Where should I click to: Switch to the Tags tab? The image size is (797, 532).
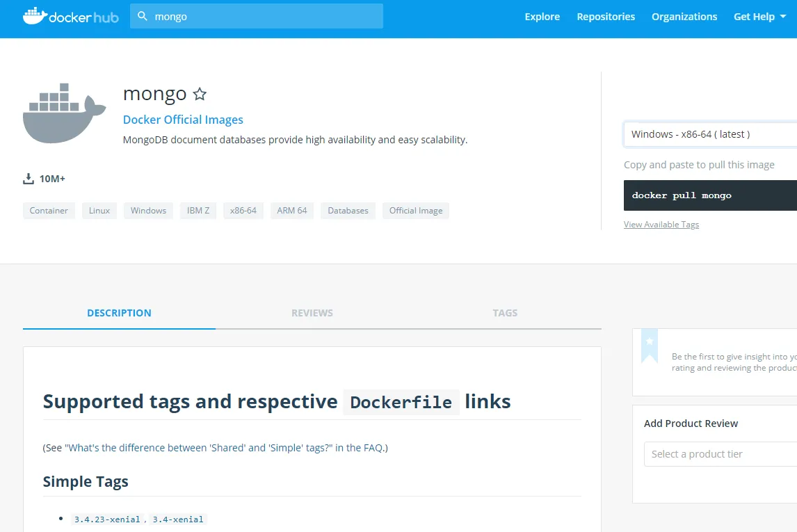point(505,313)
